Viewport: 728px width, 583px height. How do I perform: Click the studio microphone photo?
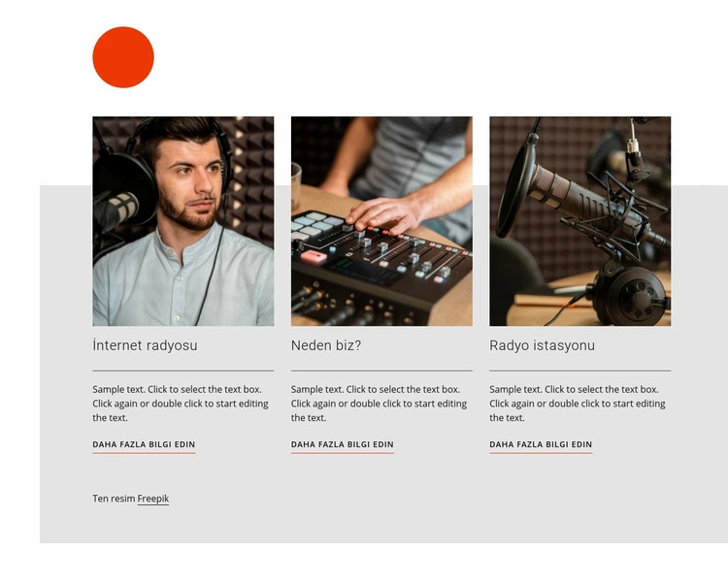click(579, 221)
